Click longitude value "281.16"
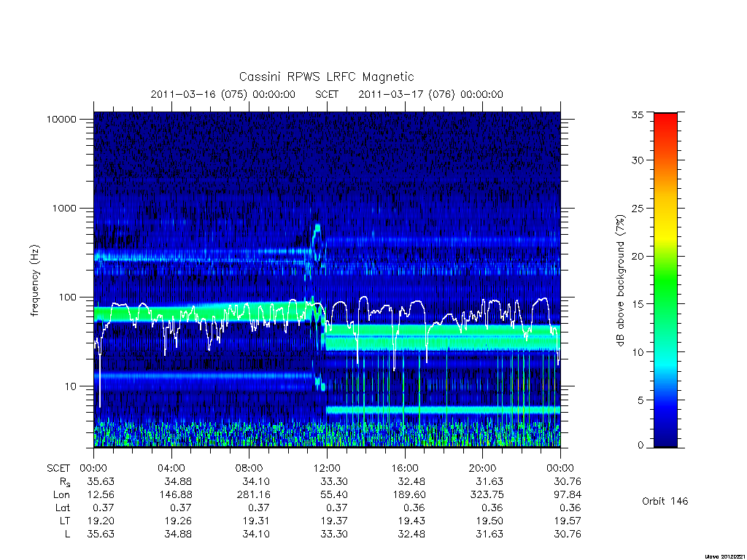747x560 pixels. (x=253, y=495)
